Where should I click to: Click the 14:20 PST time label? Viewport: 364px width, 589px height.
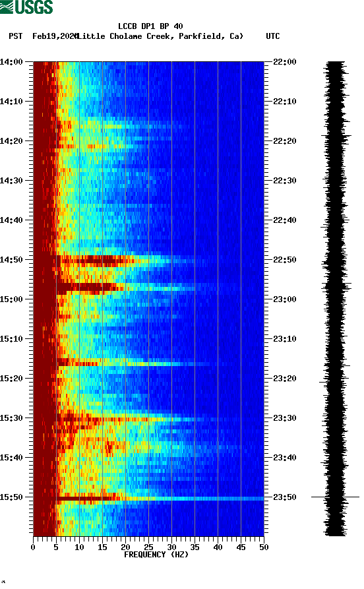coord(11,141)
